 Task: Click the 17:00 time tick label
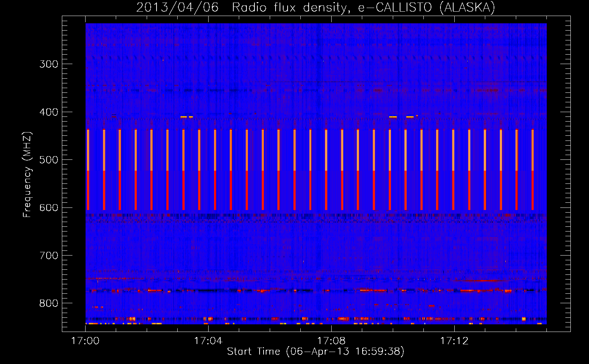tap(85, 341)
